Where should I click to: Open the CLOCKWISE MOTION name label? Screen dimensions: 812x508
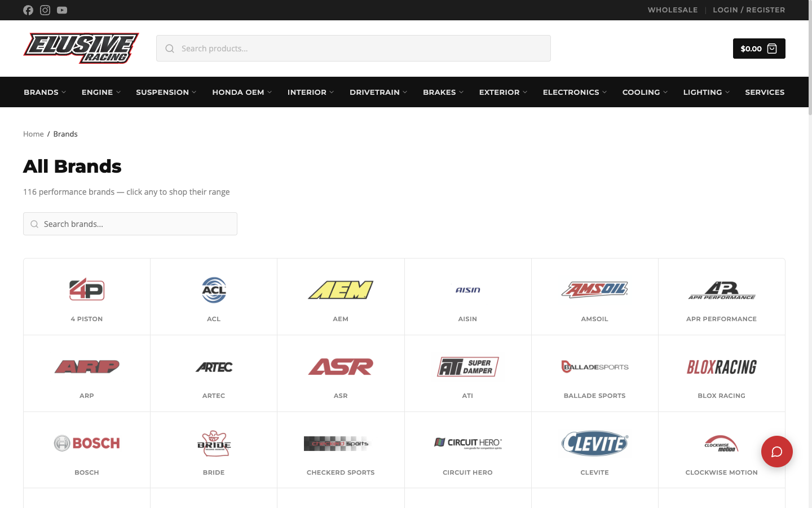click(x=722, y=472)
